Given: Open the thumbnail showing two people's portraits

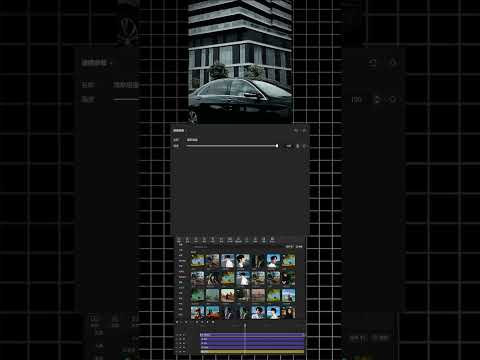Looking at the screenshot, I should 289,312.
